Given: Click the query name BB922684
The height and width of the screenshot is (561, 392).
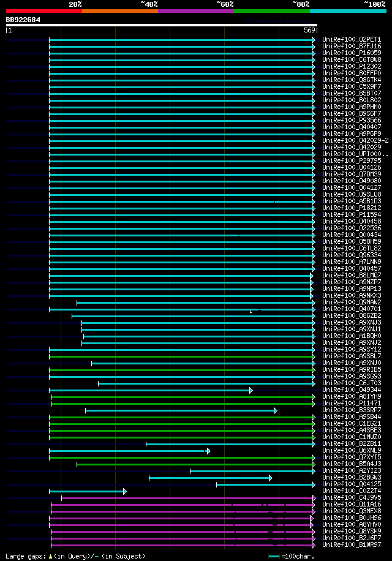Looking at the screenshot, I should [23, 20].
